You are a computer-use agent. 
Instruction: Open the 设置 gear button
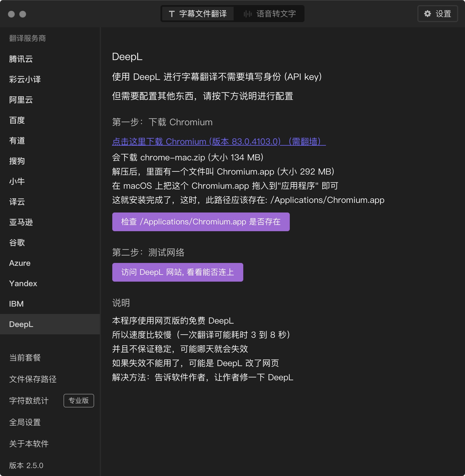[437, 14]
